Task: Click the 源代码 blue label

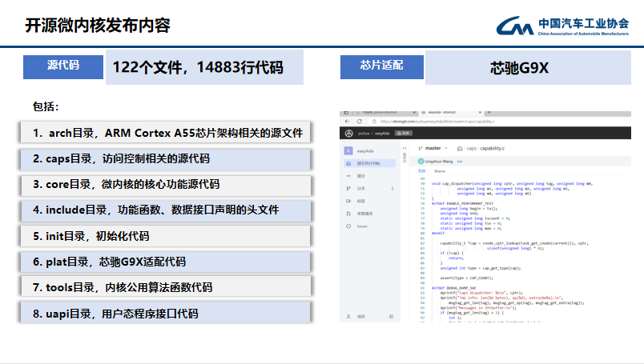Action: tap(63, 67)
